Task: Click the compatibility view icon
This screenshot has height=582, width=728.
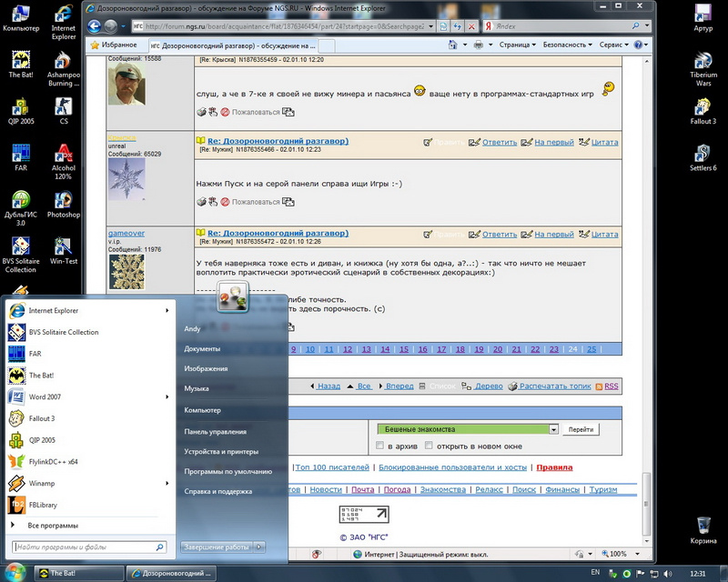Action: pos(443,26)
